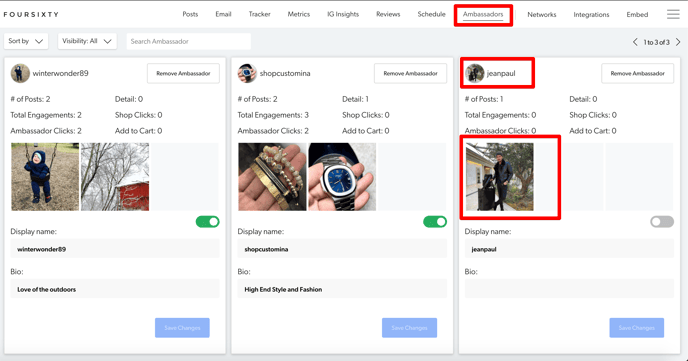Open gold bracelets photo

pyautogui.click(x=272, y=177)
